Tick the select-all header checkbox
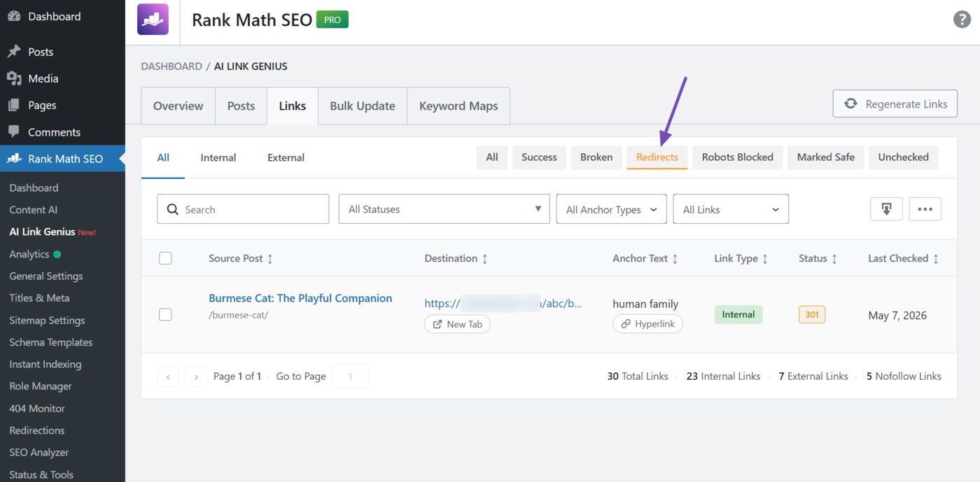The width and height of the screenshot is (980, 482). (x=165, y=258)
